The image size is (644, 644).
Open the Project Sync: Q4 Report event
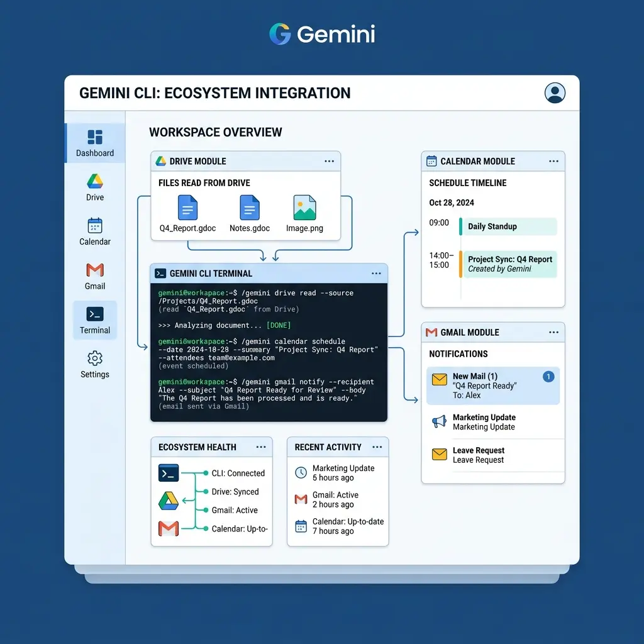(508, 264)
